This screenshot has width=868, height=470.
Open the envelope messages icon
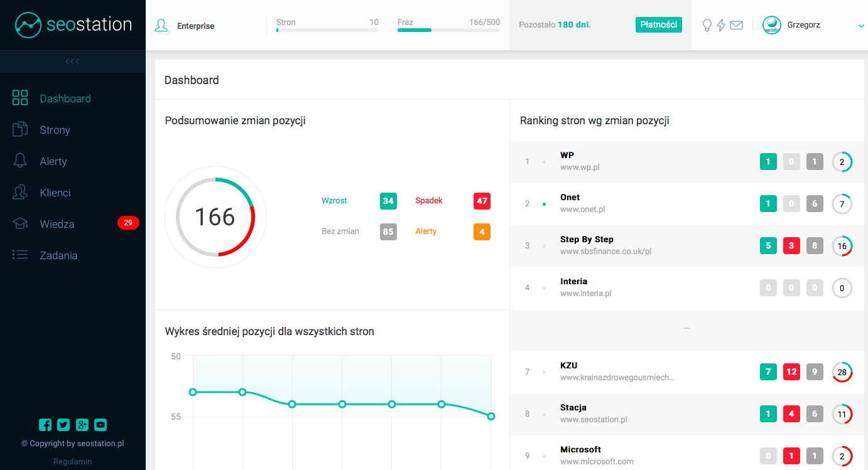coord(736,25)
